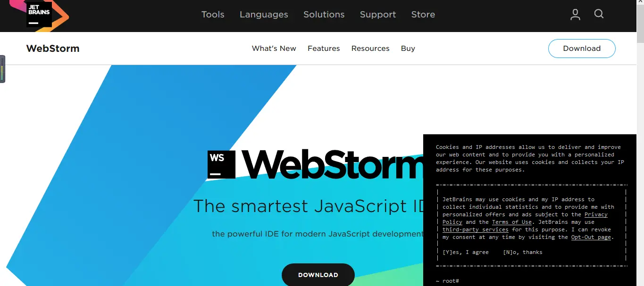Open the Resources page
Screen dimensions: 644x286
tap(370, 49)
